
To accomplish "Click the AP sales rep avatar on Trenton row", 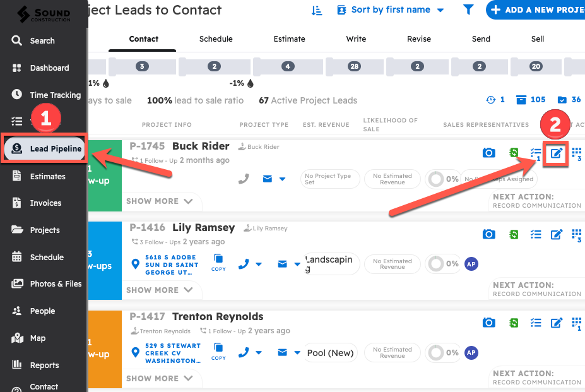I will (x=471, y=352).
